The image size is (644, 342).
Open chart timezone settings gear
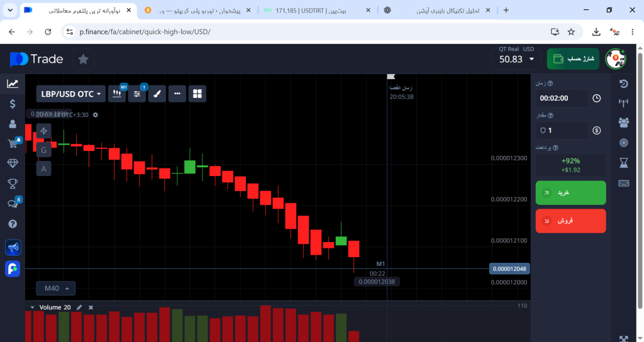pyautogui.click(x=96, y=115)
